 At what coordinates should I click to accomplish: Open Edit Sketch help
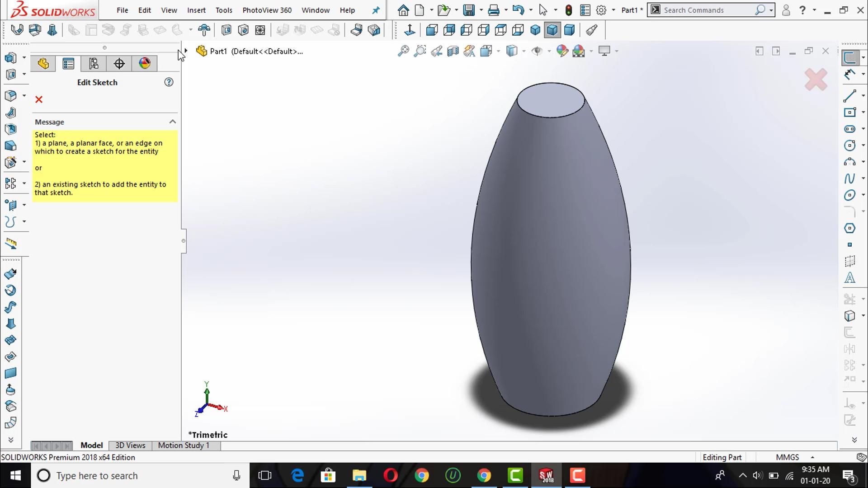[x=169, y=82]
